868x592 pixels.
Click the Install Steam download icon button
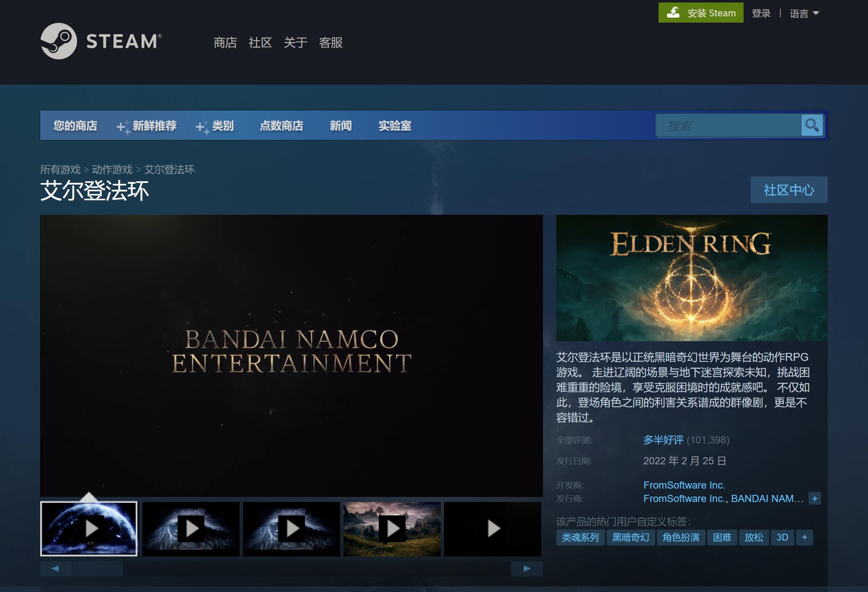pos(673,13)
